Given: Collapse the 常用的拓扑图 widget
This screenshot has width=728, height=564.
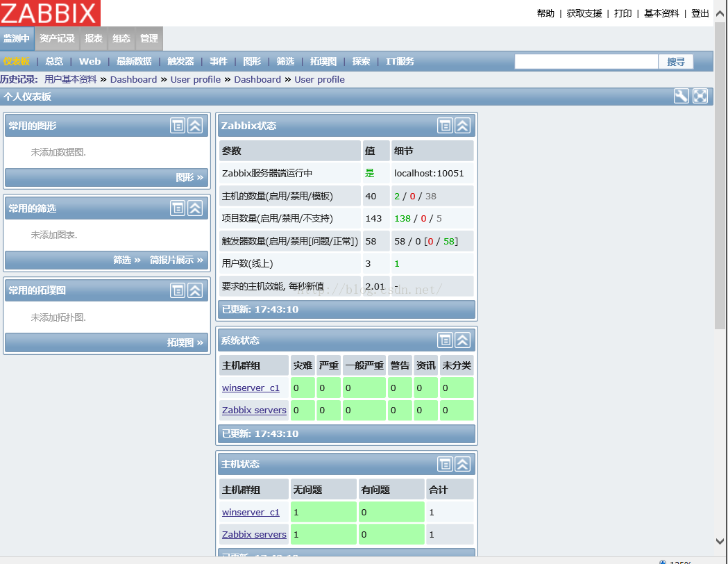Looking at the screenshot, I should click(x=195, y=290).
